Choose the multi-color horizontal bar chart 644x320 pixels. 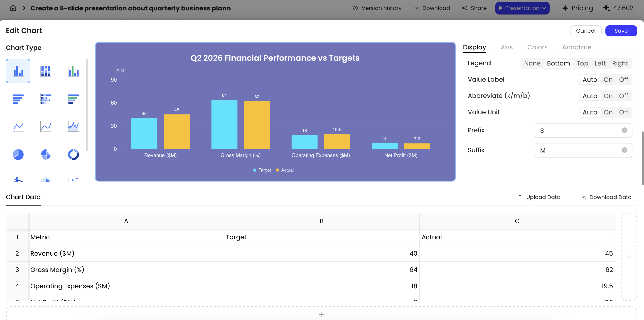coord(73,99)
